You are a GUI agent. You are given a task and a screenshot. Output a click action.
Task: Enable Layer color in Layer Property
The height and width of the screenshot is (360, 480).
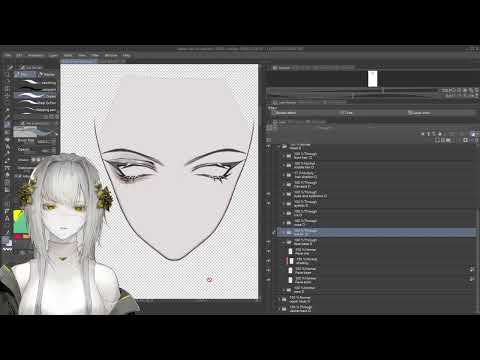click(x=419, y=113)
